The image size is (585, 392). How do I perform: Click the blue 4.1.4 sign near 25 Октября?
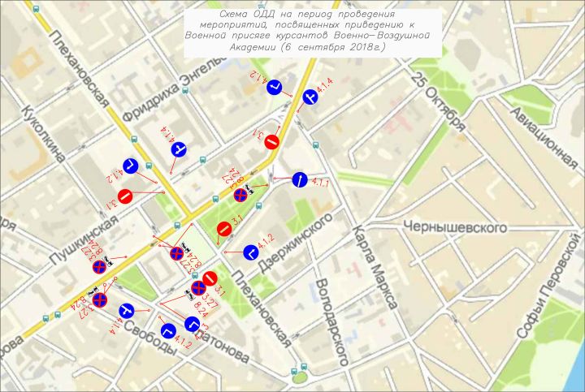(x=310, y=97)
